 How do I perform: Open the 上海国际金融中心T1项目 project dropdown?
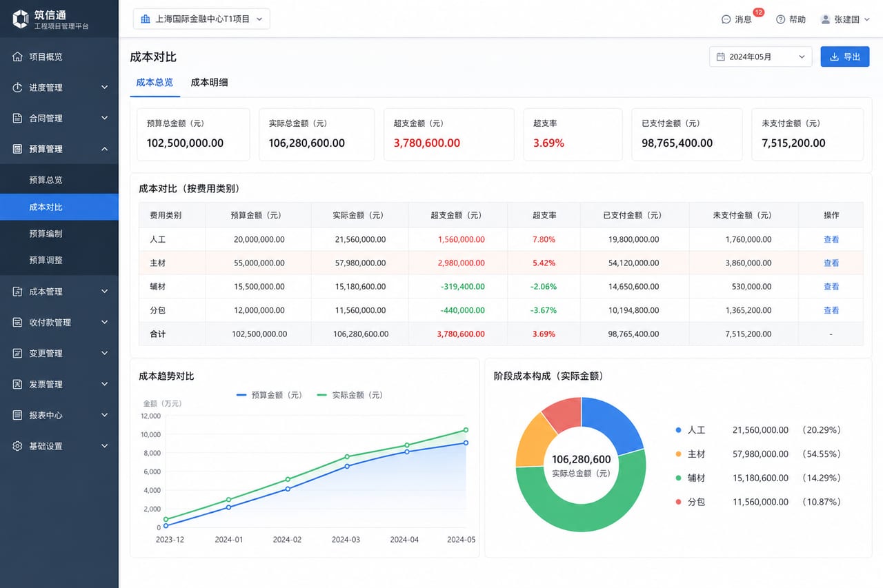201,19
